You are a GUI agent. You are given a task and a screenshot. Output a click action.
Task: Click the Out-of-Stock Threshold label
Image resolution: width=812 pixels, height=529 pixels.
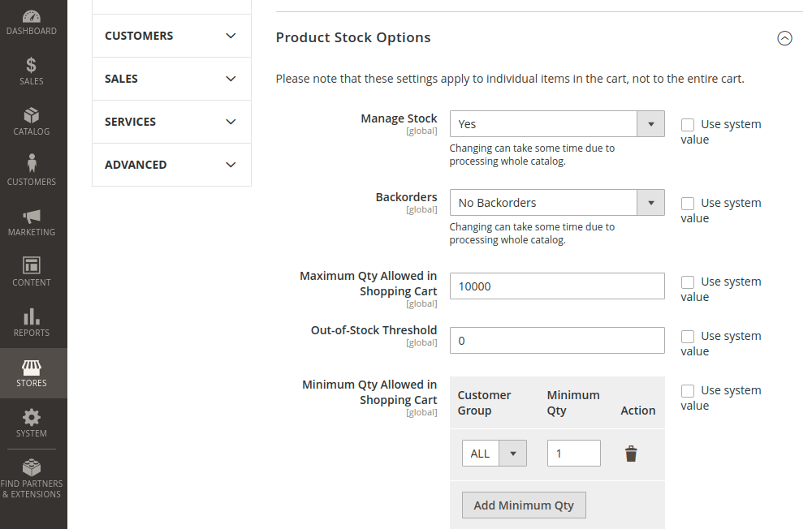(x=374, y=330)
